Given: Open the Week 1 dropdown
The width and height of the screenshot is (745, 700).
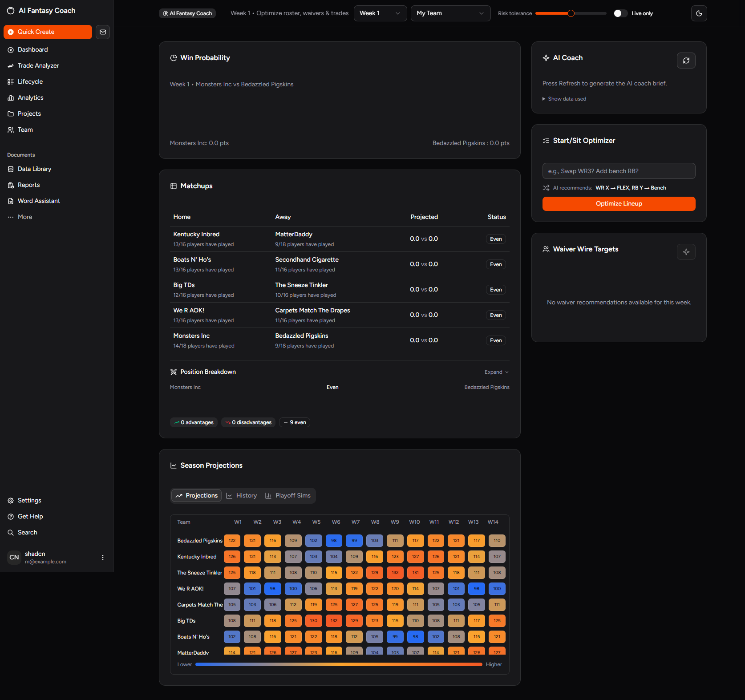Looking at the screenshot, I should [x=380, y=13].
